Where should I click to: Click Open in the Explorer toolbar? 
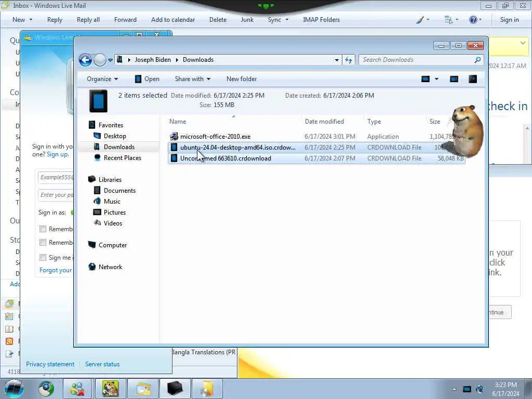click(x=147, y=79)
